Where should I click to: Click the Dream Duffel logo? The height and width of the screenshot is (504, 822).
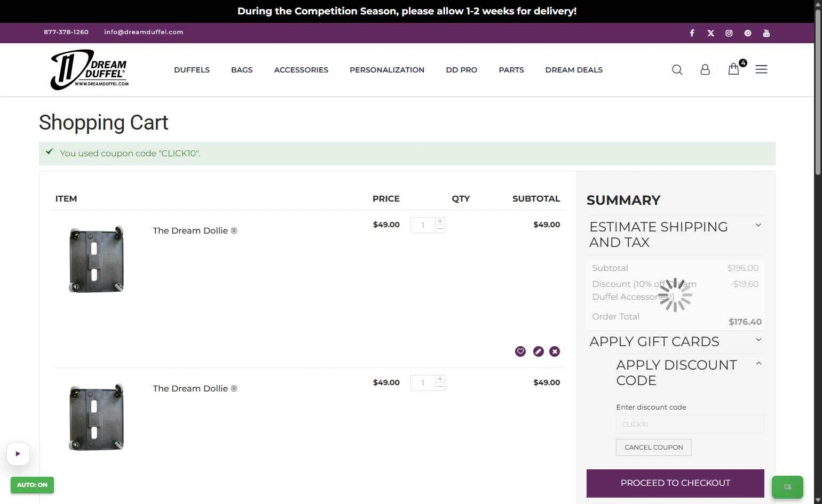point(90,70)
